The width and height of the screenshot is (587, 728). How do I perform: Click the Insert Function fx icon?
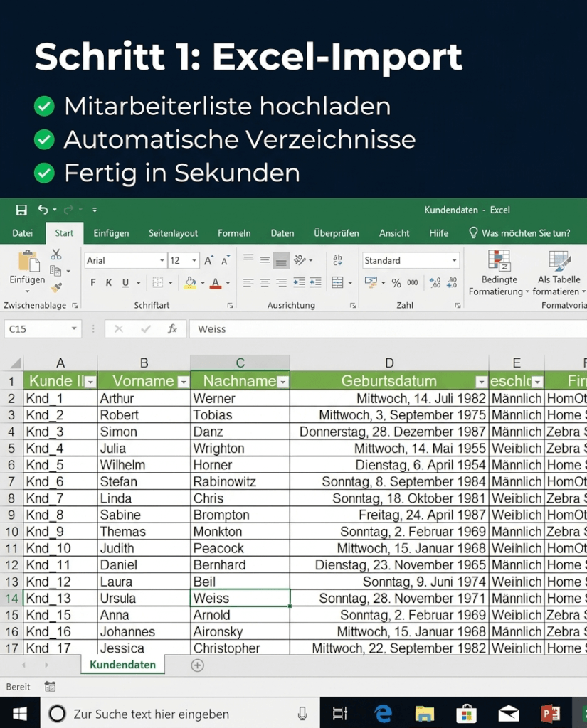click(172, 328)
